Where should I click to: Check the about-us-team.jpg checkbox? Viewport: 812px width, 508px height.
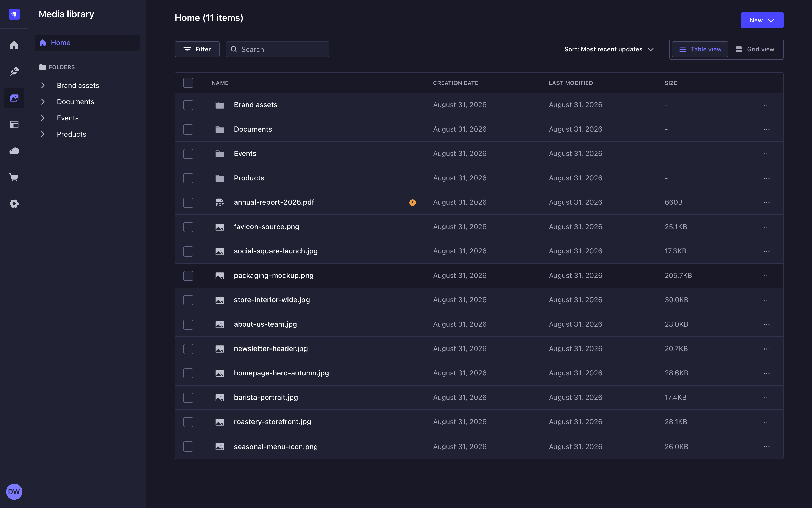click(188, 325)
